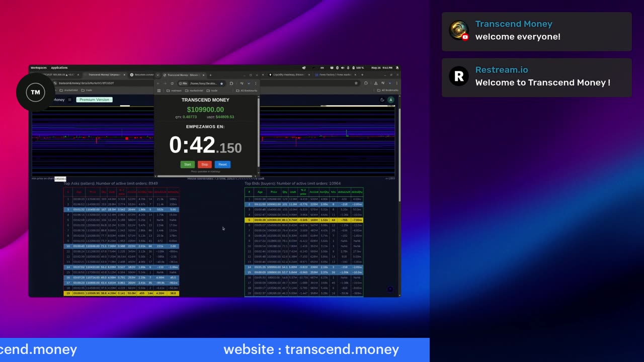Open trade bookmark in main window

(x=87, y=90)
